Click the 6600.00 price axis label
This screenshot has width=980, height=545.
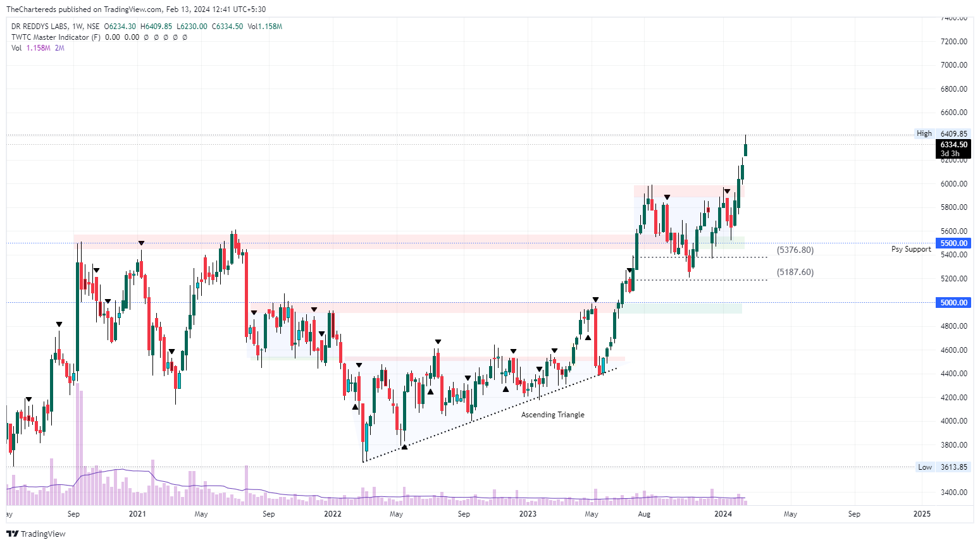pyautogui.click(x=953, y=113)
